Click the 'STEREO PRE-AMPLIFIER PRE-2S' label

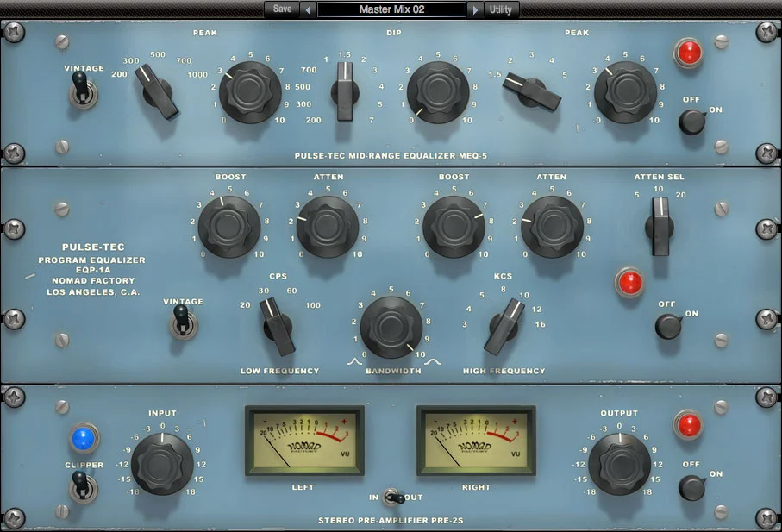391,521
